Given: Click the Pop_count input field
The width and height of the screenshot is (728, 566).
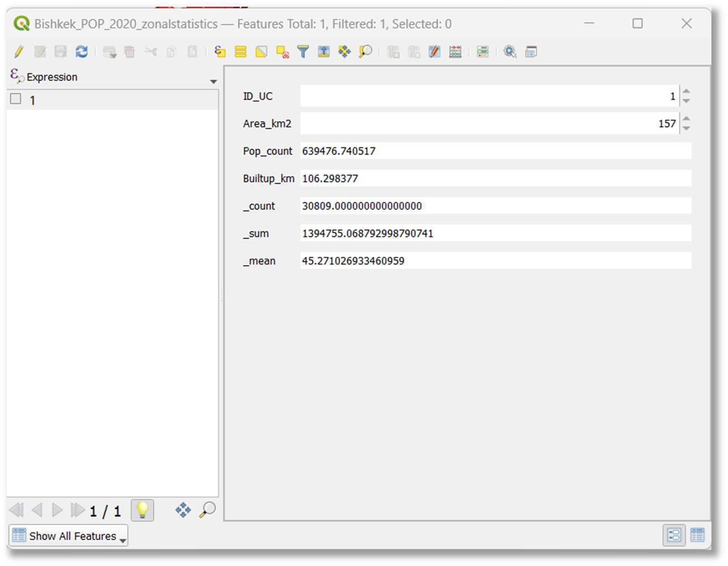Looking at the screenshot, I should click(x=496, y=151).
